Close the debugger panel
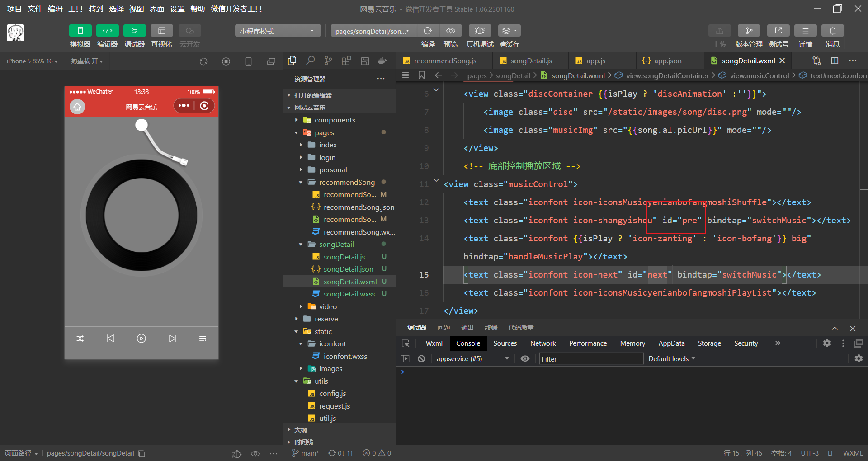Image resolution: width=868 pixels, height=461 pixels. [853, 329]
